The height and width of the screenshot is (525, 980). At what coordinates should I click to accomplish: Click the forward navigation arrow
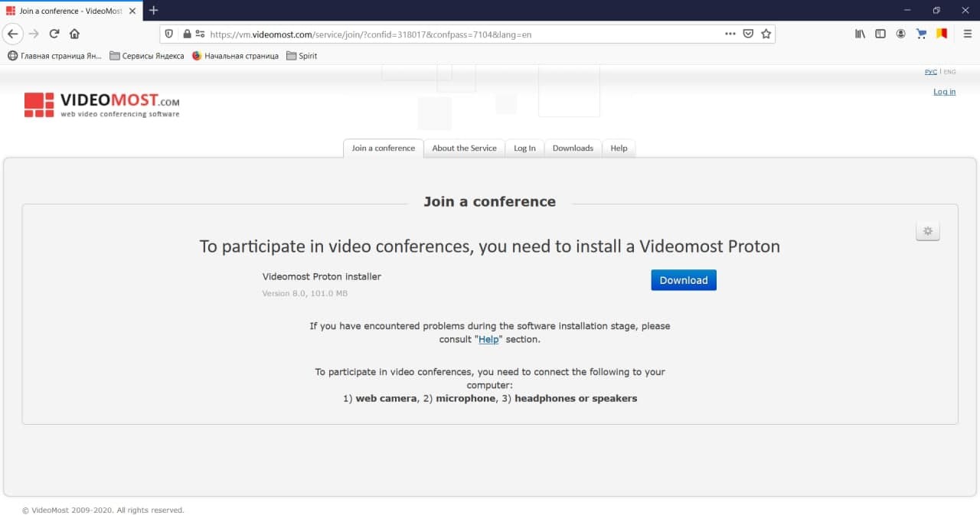pyautogui.click(x=34, y=34)
